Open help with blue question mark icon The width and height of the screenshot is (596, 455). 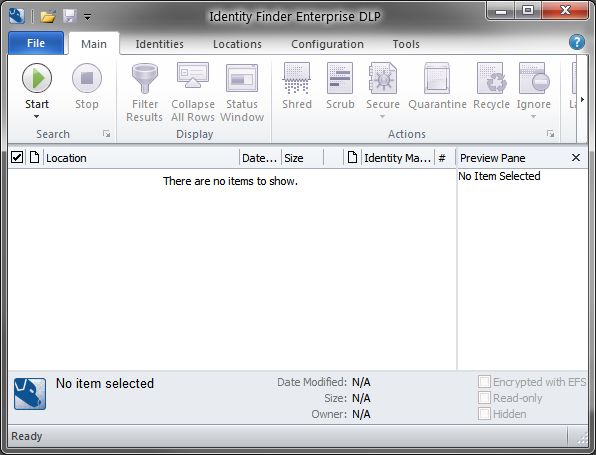click(577, 42)
